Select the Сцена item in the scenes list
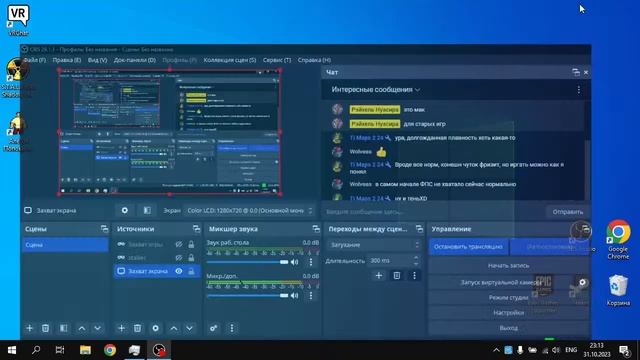This screenshot has width=640, height=360. (65, 245)
